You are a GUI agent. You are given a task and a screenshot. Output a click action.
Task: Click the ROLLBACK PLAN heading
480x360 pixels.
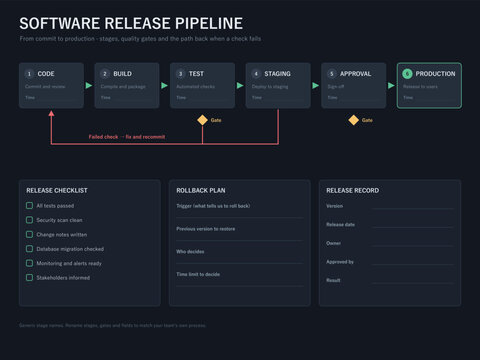tap(201, 190)
